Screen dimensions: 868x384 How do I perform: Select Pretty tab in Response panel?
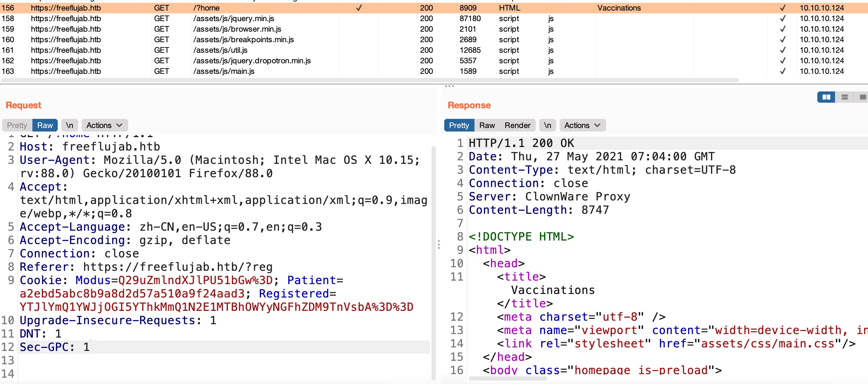pos(459,126)
